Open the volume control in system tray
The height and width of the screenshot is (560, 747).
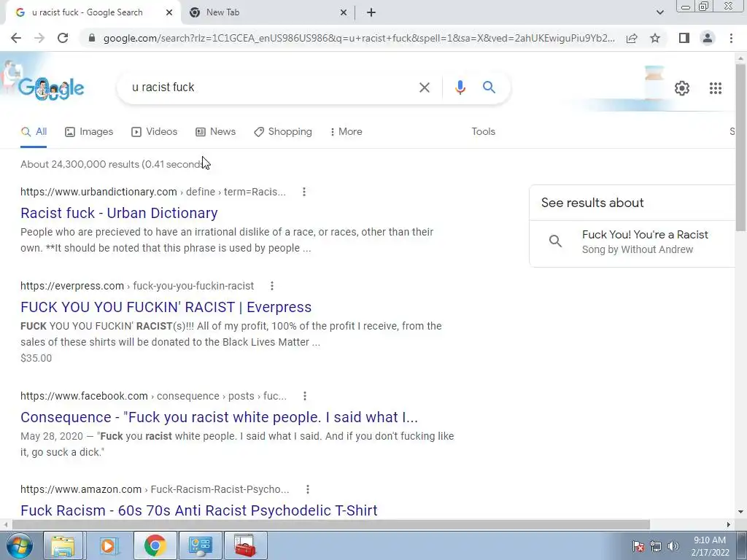point(673,546)
